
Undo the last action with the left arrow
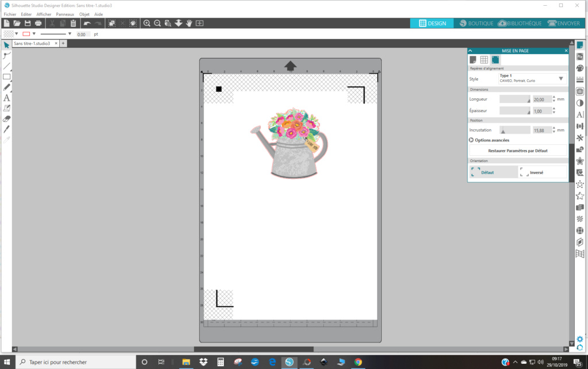pyautogui.click(x=87, y=23)
